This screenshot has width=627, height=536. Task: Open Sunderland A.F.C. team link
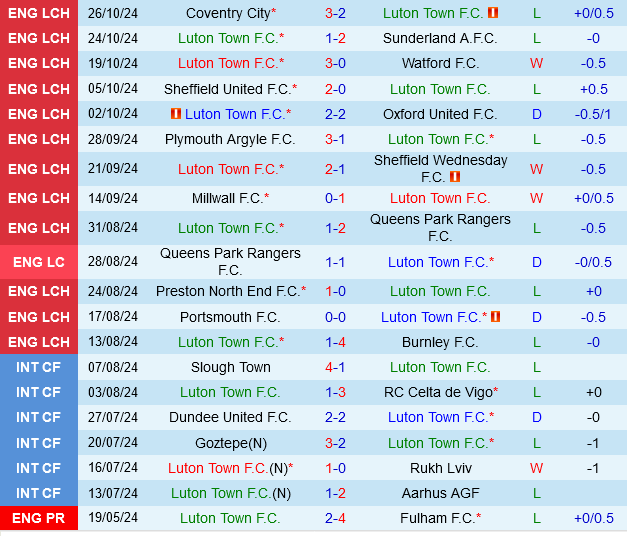tap(440, 38)
